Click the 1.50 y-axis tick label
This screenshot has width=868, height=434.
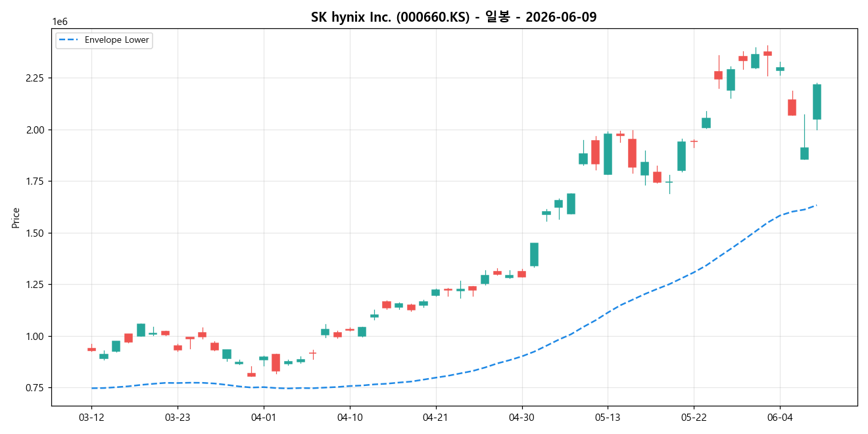[x=35, y=233]
